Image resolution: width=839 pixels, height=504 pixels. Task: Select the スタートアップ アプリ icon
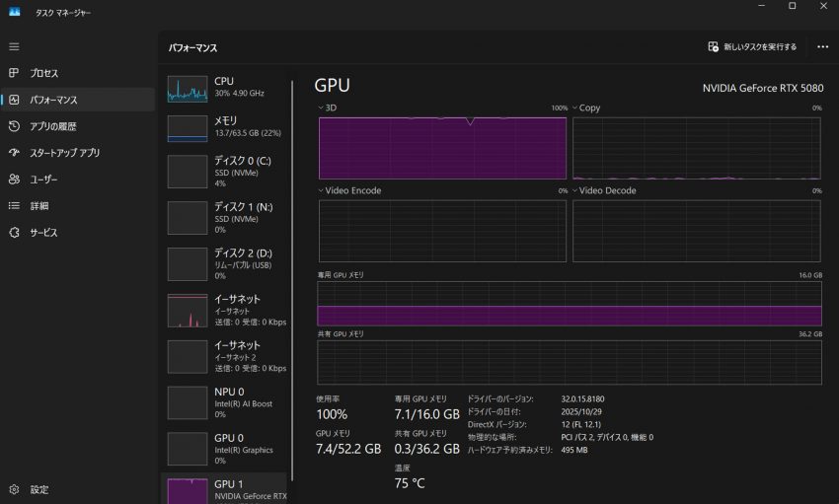click(14, 153)
